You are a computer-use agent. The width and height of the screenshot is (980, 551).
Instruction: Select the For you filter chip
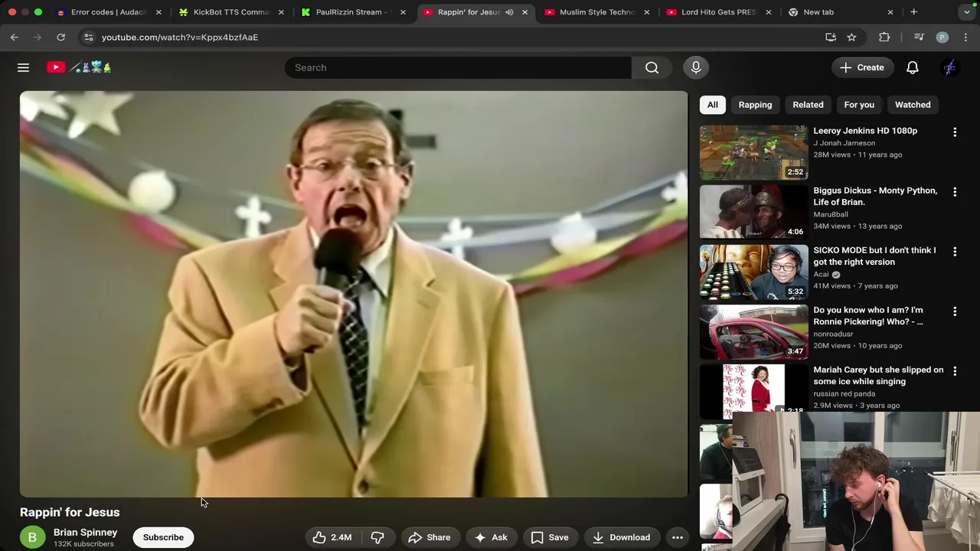point(859,105)
